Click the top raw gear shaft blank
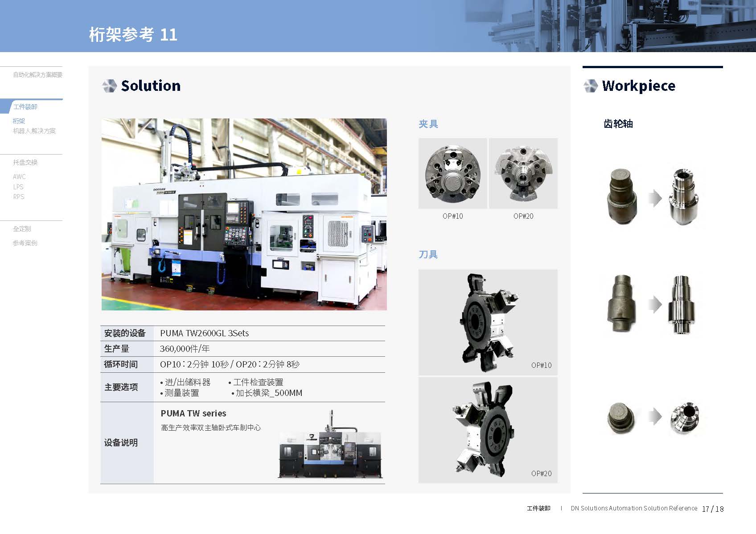Image resolution: width=756 pixels, height=534 pixels. point(622,196)
